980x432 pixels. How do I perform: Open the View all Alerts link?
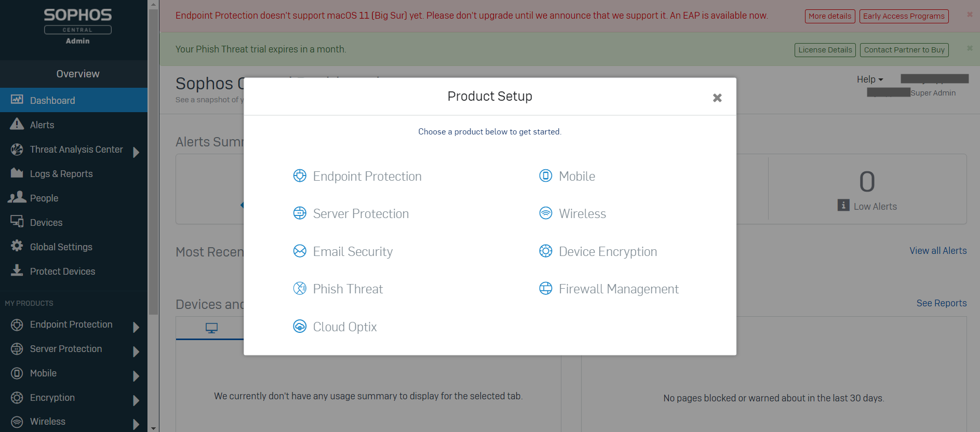(938, 251)
